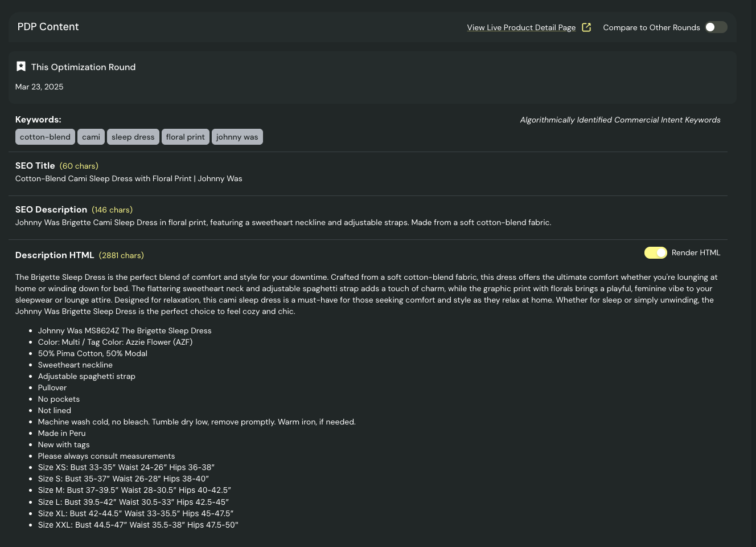Click the bookmark star icon for This Optimization Round

(x=21, y=67)
